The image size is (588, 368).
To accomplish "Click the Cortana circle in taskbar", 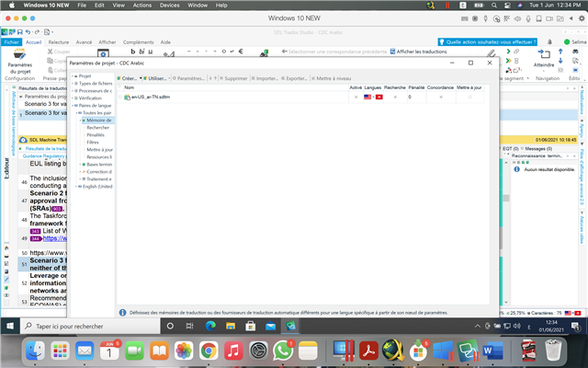I will pos(170,326).
